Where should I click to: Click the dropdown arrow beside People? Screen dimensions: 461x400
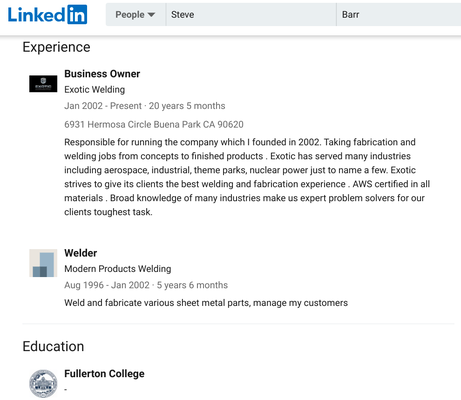tap(151, 15)
